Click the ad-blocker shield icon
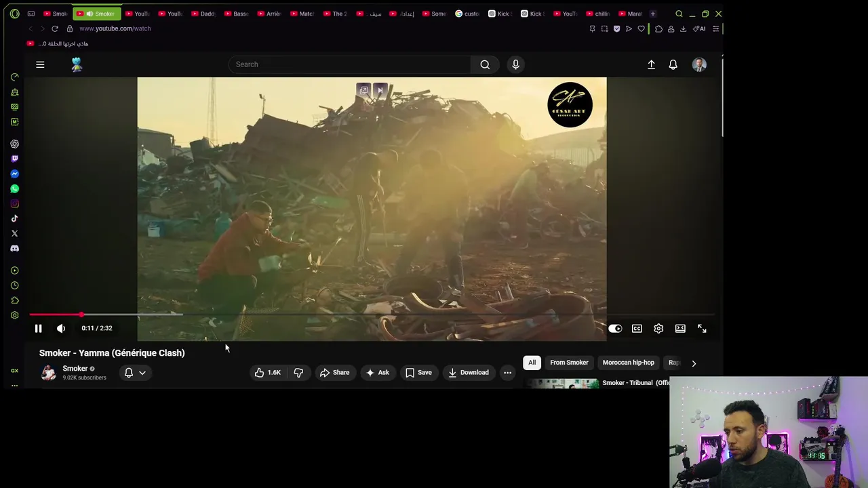 pyautogui.click(x=616, y=28)
